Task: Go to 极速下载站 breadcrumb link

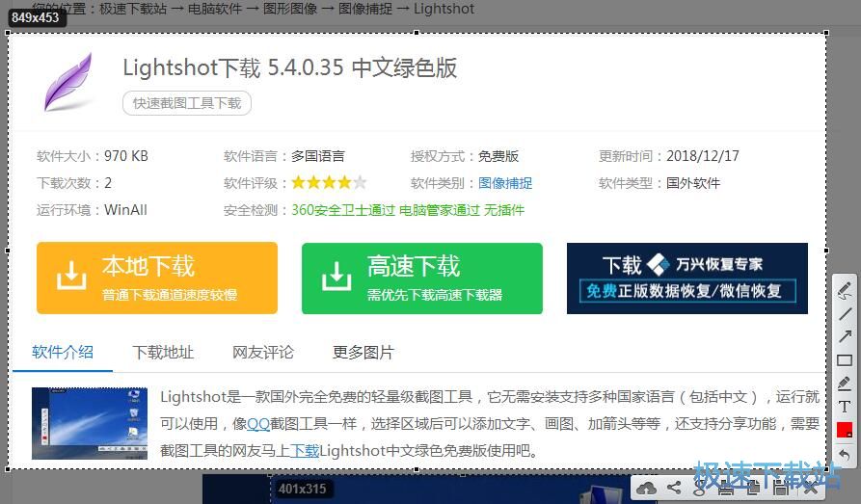Action: 133,9
